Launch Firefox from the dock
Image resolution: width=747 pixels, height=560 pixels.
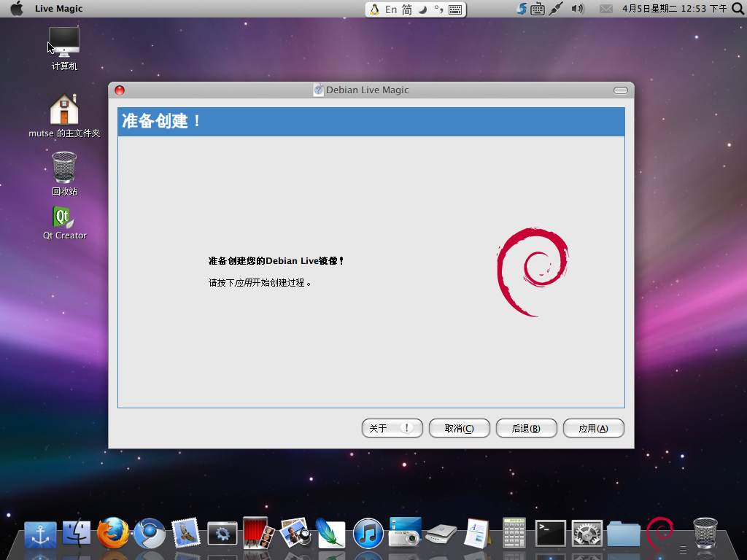[113, 533]
